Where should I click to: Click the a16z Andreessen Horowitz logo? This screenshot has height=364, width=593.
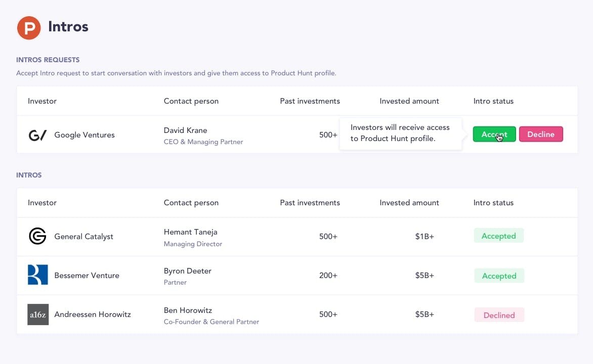tap(38, 314)
